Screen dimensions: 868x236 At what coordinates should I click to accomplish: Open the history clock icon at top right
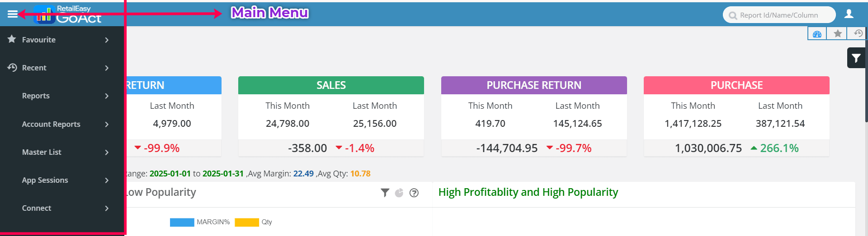858,33
